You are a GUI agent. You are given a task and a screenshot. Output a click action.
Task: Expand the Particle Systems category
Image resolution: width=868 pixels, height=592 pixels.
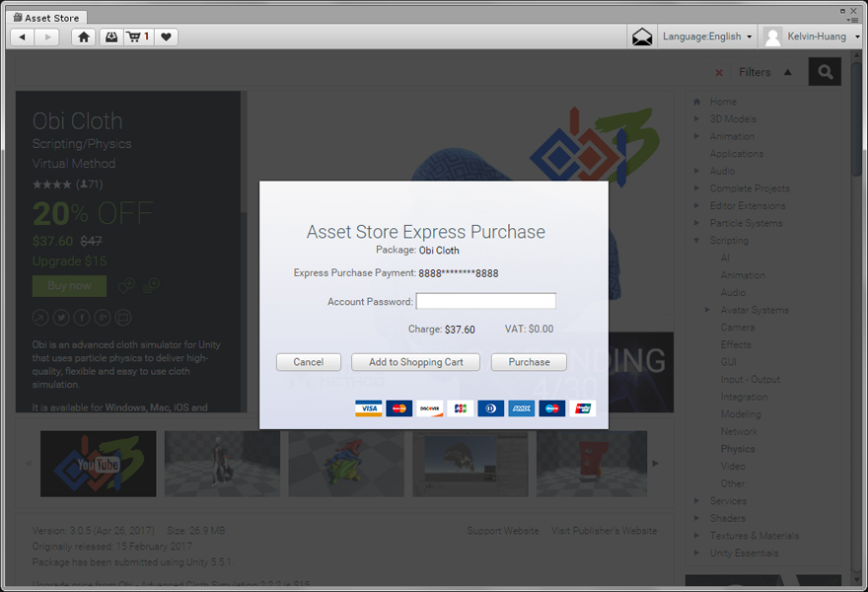pyautogui.click(x=697, y=223)
